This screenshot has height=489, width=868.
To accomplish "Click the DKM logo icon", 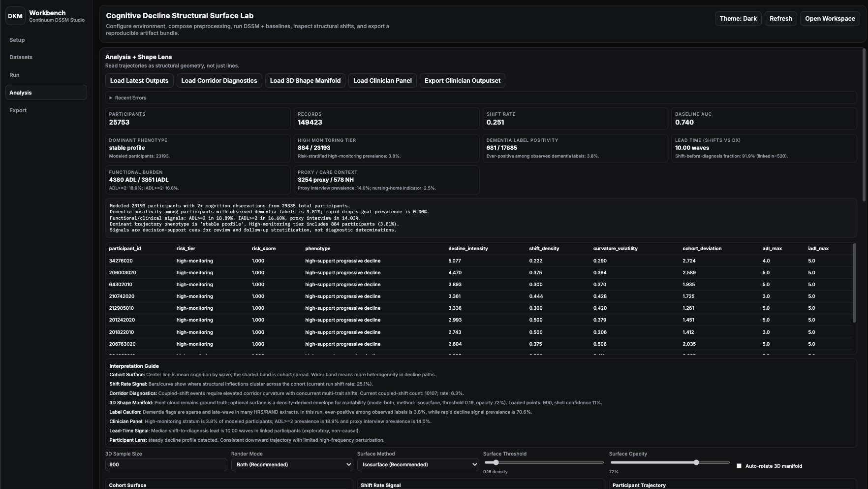I will tap(15, 16).
